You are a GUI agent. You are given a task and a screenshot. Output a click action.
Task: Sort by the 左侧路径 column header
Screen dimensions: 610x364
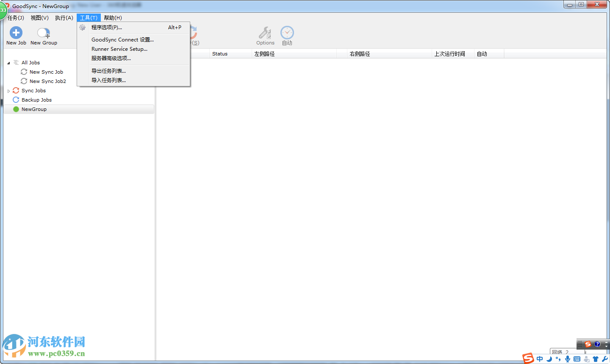(x=294, y=54)
